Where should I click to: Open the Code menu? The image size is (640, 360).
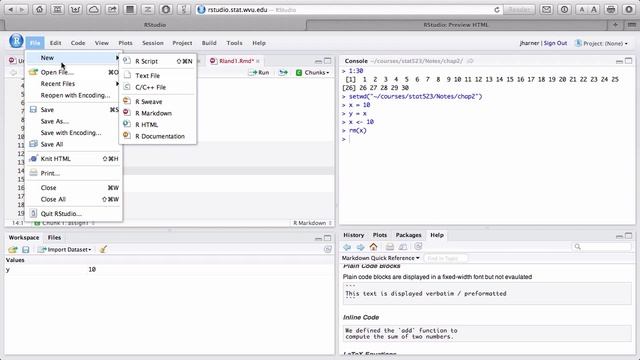coord(78,43)
